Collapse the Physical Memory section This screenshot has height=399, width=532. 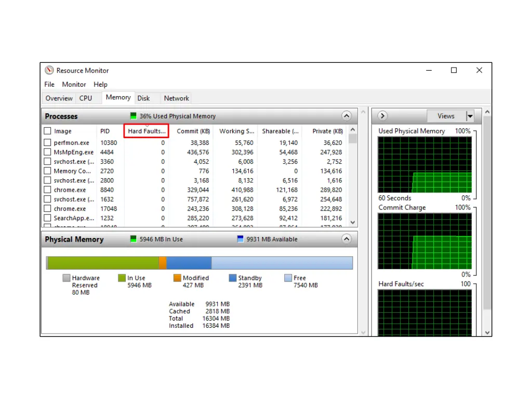click(347, 239)
